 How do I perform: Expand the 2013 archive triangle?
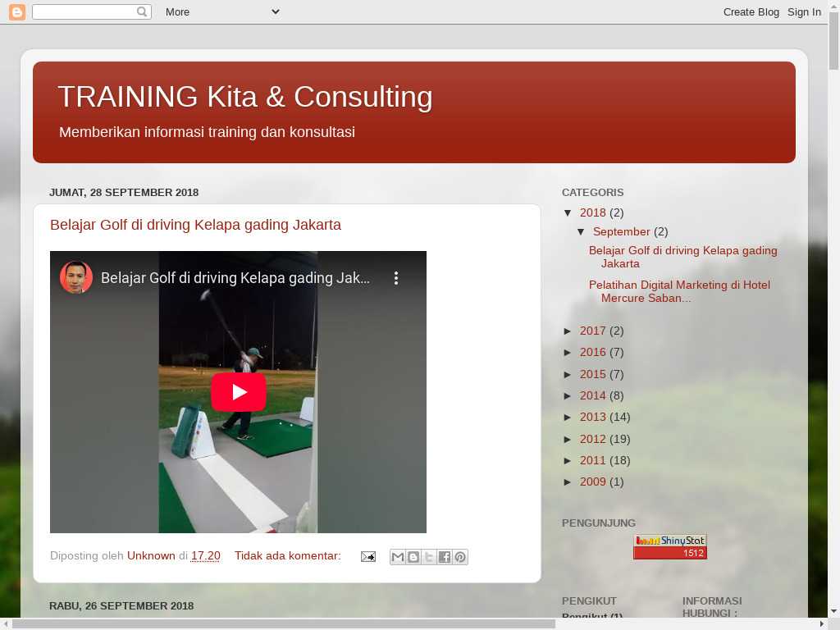[568, 418]
